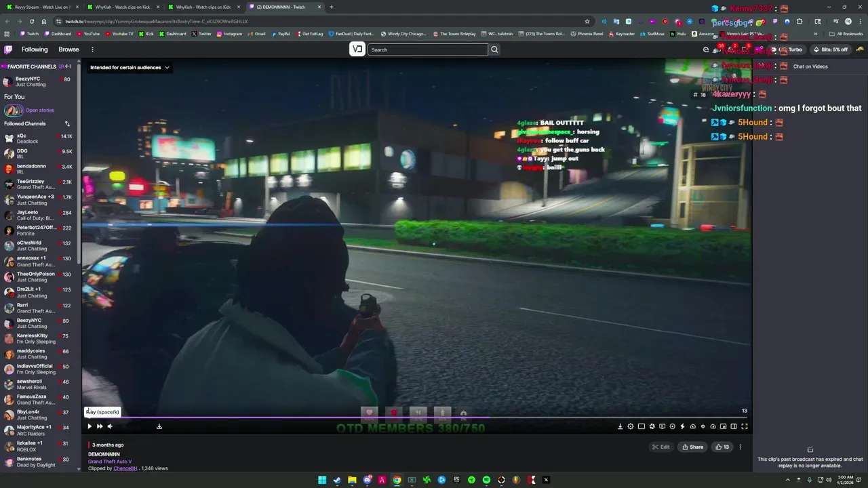
Task: Select JayLeeto in followed channels
Action: click(39, 215)
